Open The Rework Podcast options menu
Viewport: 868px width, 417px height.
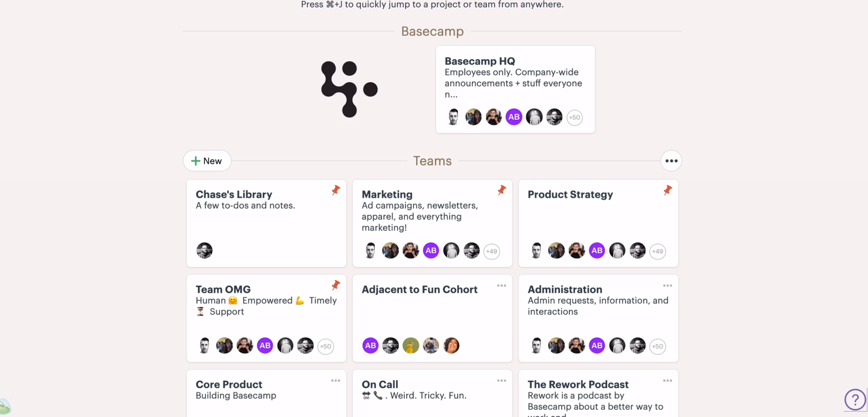[x=667, y=381]
